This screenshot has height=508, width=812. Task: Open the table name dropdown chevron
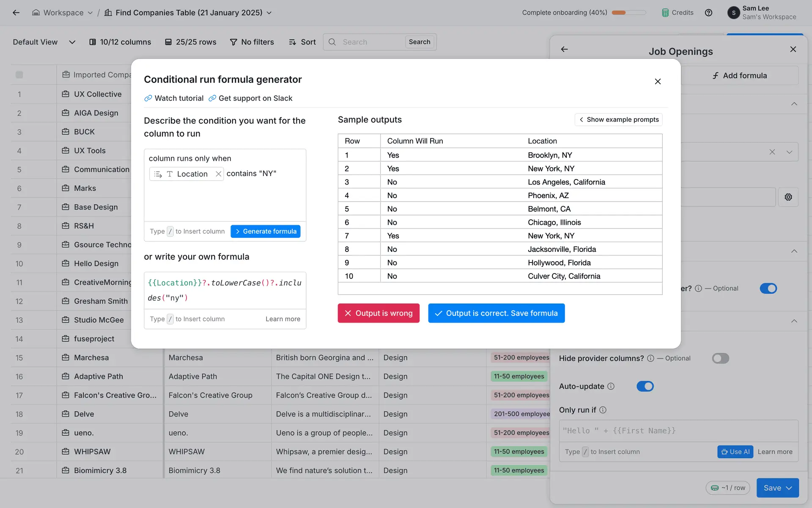click(x=269, y=13)
